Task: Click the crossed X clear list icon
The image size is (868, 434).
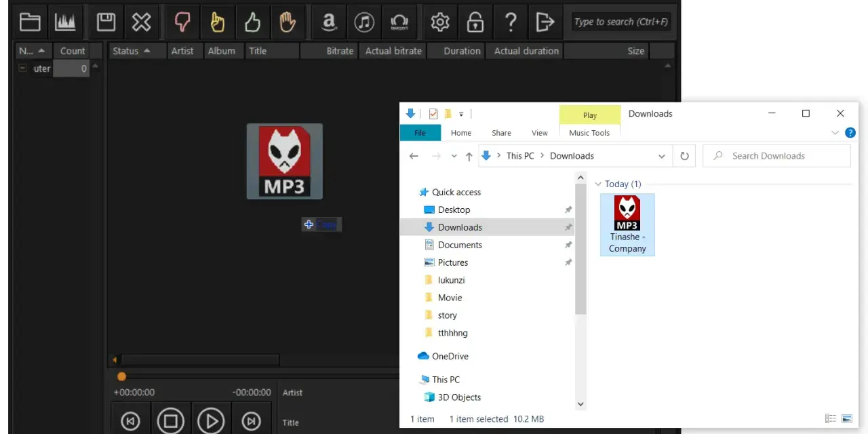Action: click(x=141, y=22)
